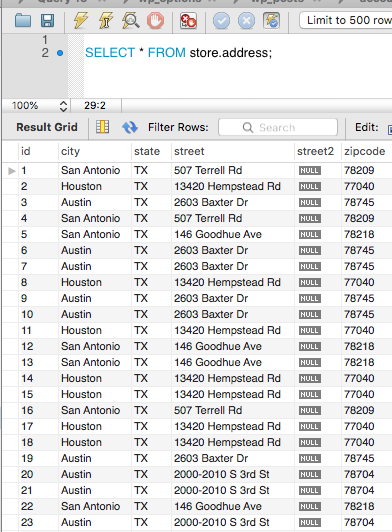
Task: Click the FROM keyword in editor
Action: tap(167, 53)
